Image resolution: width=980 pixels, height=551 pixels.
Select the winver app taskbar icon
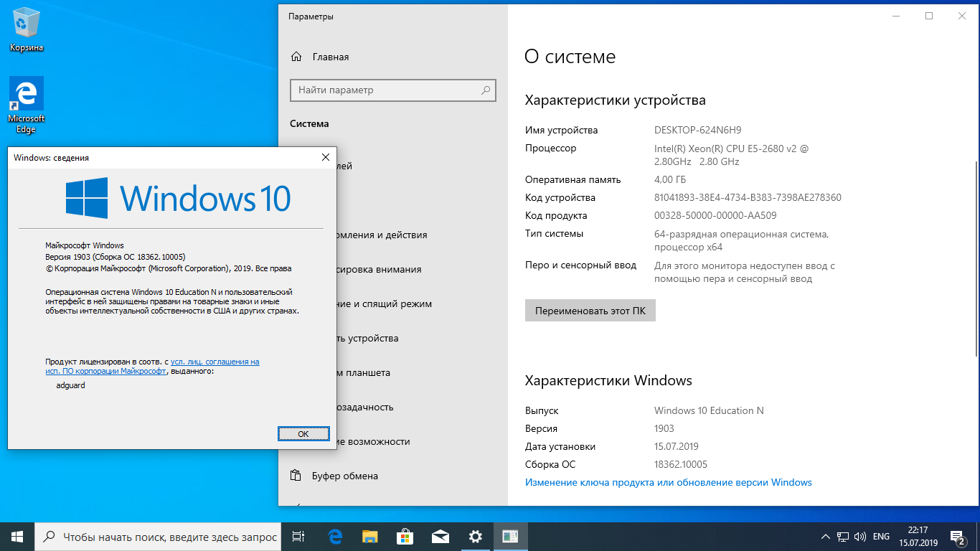(x=510, y=536)
